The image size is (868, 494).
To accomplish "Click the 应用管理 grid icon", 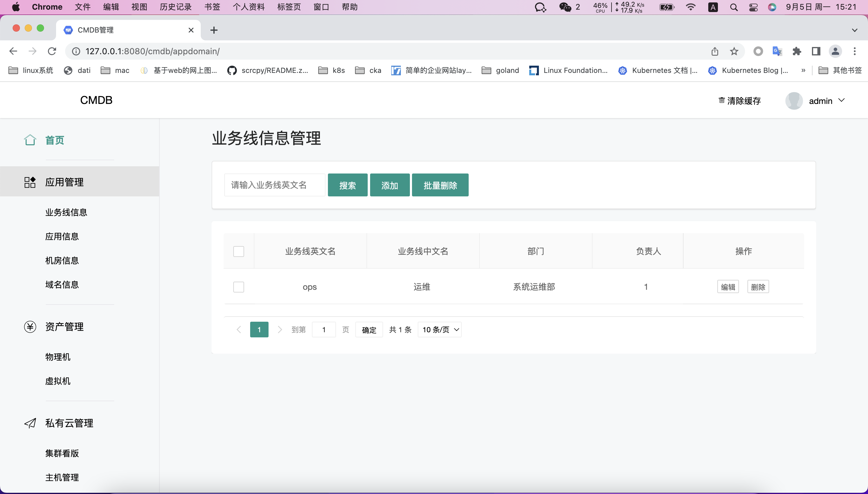I will pos(30,182).
